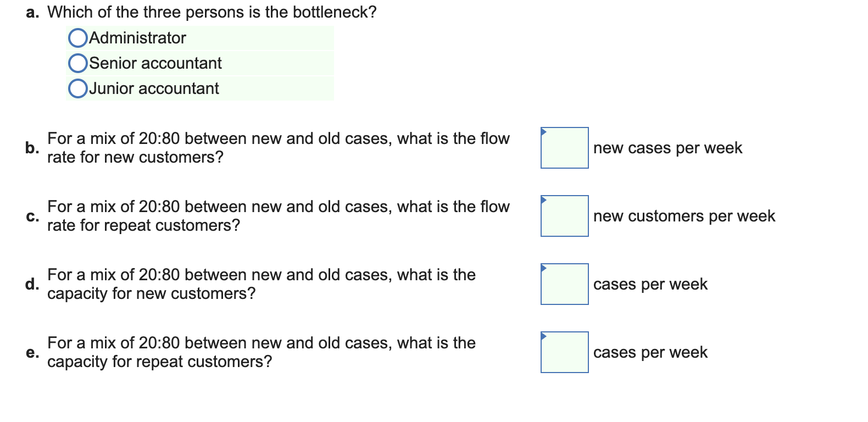This screenshot has height=422, width=868.
Task: Click the blue corner triangle on question e box
Action: 544,336
